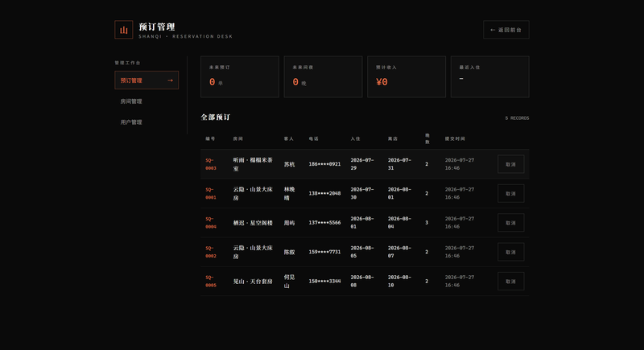Cancel reservation SQ-0003 for 苏杭
The image size is (644, 350).
[x=511, y=164]
